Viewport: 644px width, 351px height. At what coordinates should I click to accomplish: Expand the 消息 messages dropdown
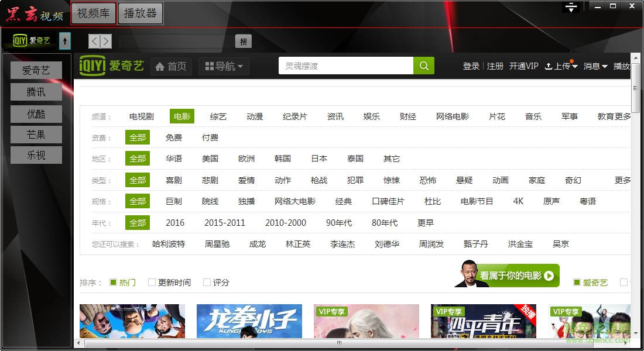coord(595,67)
